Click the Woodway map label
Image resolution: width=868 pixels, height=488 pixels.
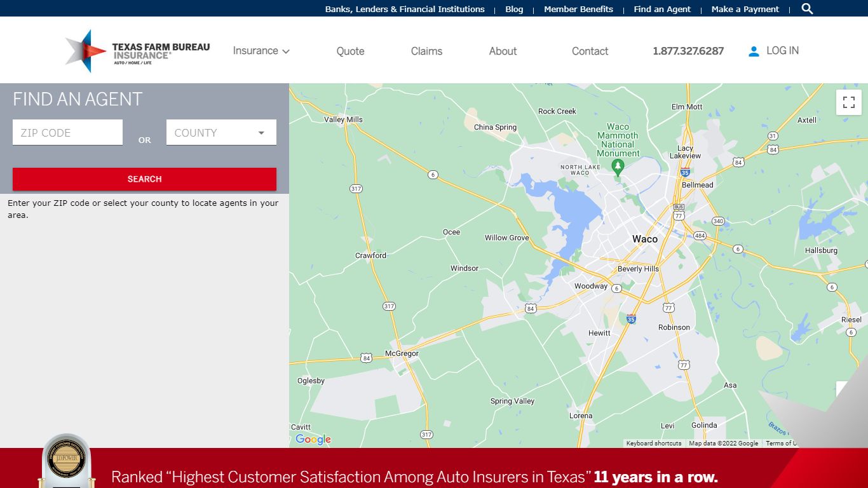click(591, 286)
